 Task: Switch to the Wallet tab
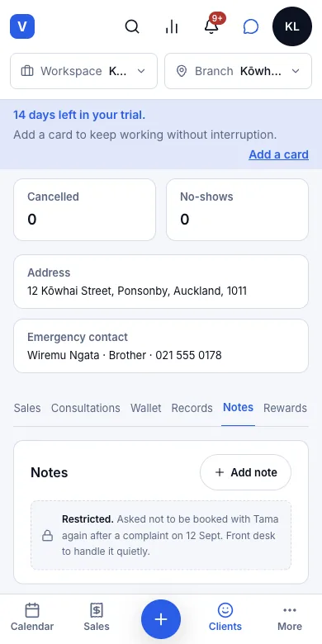click(146, 408)
